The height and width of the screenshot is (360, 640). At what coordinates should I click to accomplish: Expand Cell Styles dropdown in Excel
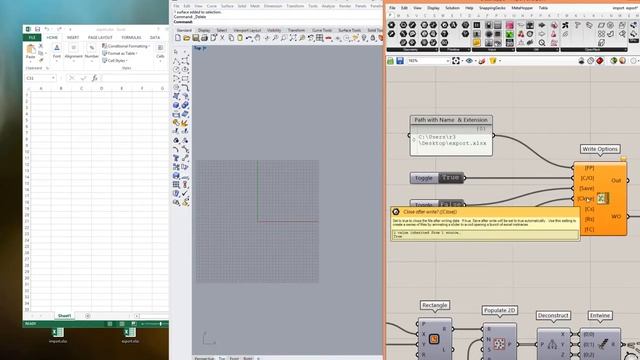click(115, 61)
